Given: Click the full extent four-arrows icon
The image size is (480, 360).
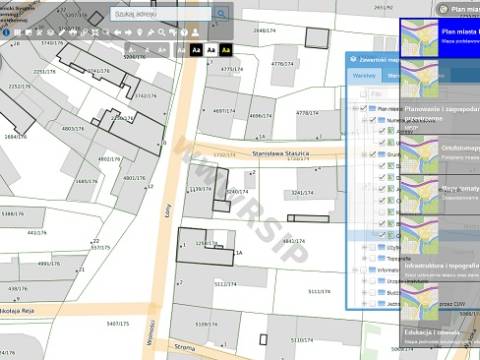Looking at the screenshot, I should click(95, 32).
